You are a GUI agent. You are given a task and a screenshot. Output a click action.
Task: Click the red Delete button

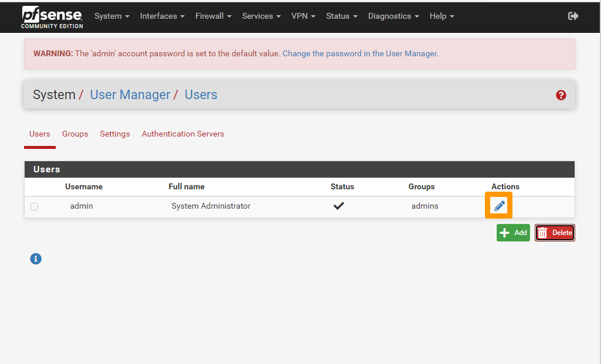click(555, 233)
